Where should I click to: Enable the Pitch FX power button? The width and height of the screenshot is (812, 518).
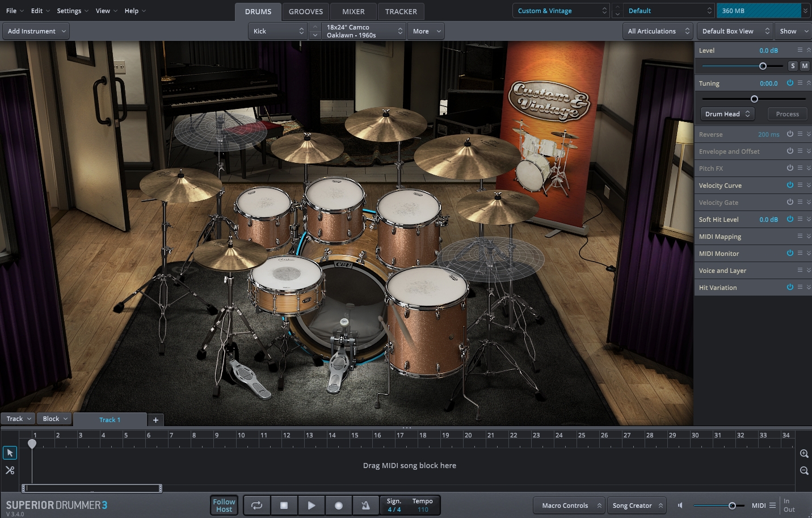click(x=790, y=168)
